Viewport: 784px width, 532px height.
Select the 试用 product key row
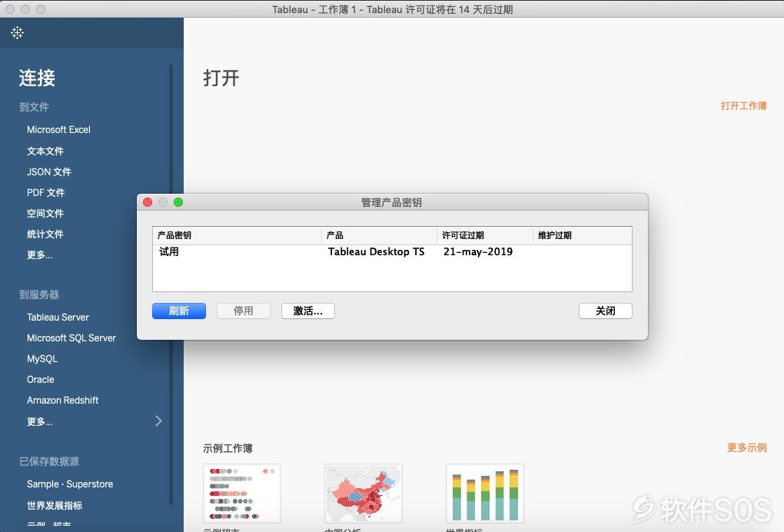tap(392, 251)
